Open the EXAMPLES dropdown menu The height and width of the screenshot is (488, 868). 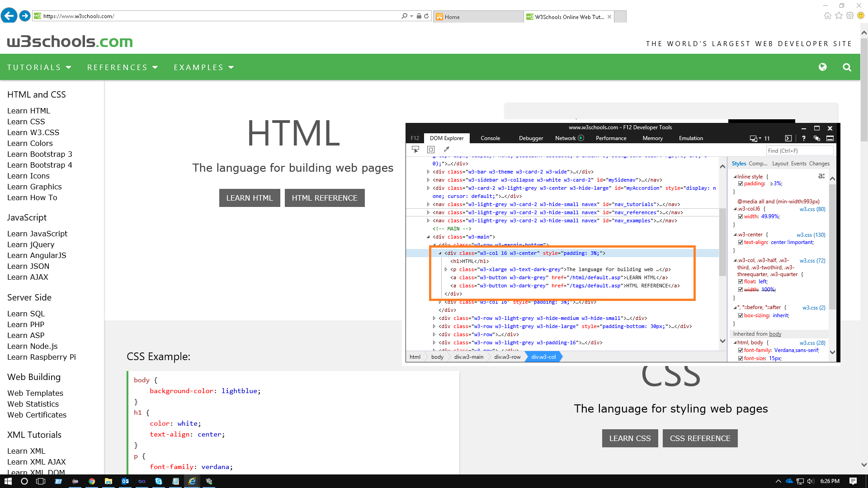pos(204,67)
